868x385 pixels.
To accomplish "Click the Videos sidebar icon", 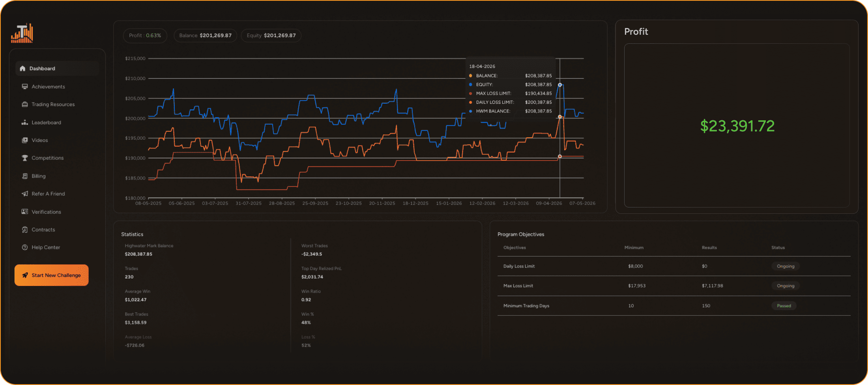I will (25, 140).
